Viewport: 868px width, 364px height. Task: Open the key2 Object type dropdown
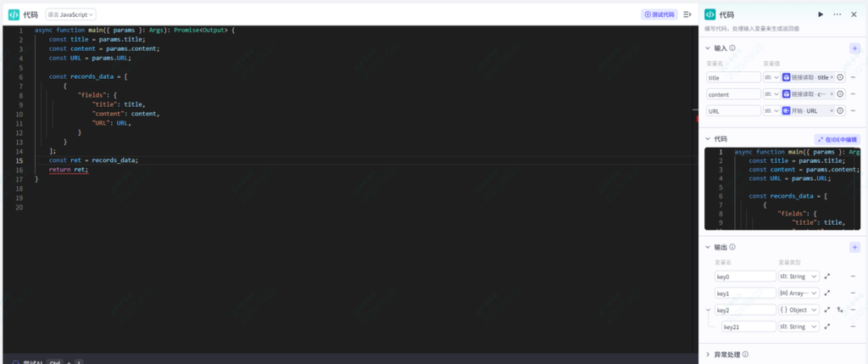tap(798, 310)
